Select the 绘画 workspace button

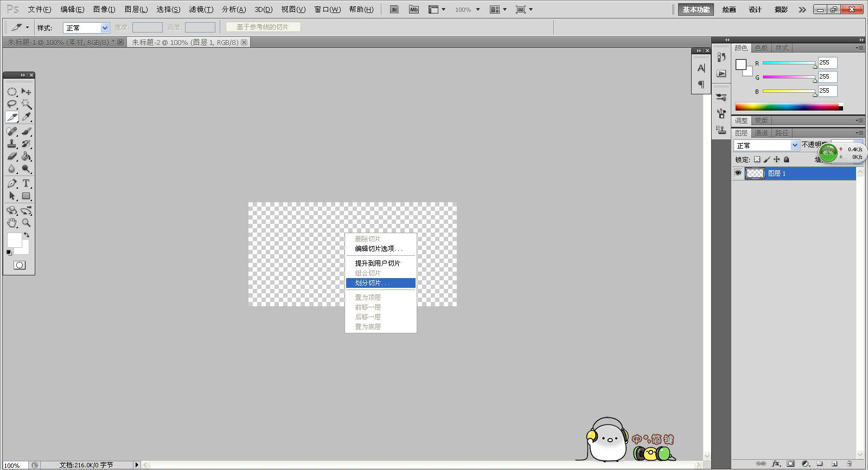(729, 10)
